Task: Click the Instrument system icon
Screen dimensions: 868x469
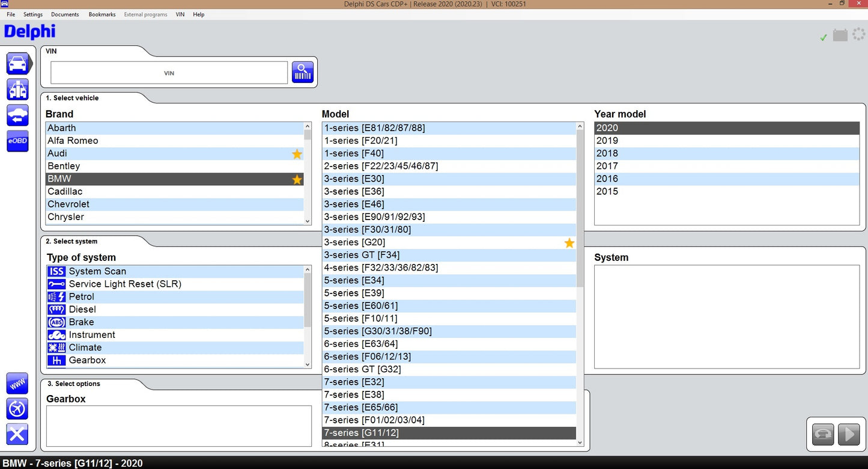Action: pyautogui.click(x=56, y=335)
